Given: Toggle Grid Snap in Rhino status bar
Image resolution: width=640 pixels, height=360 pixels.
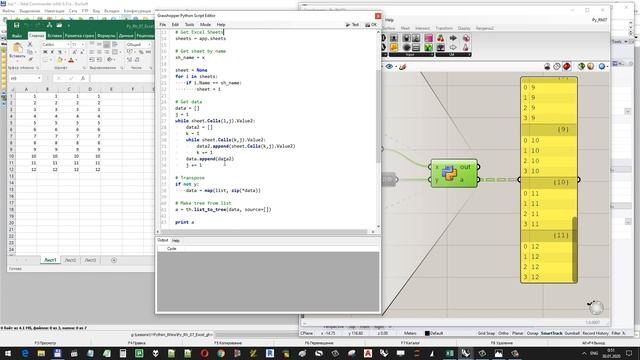Looking at the screenshot, I should click(x=486, y=333).
